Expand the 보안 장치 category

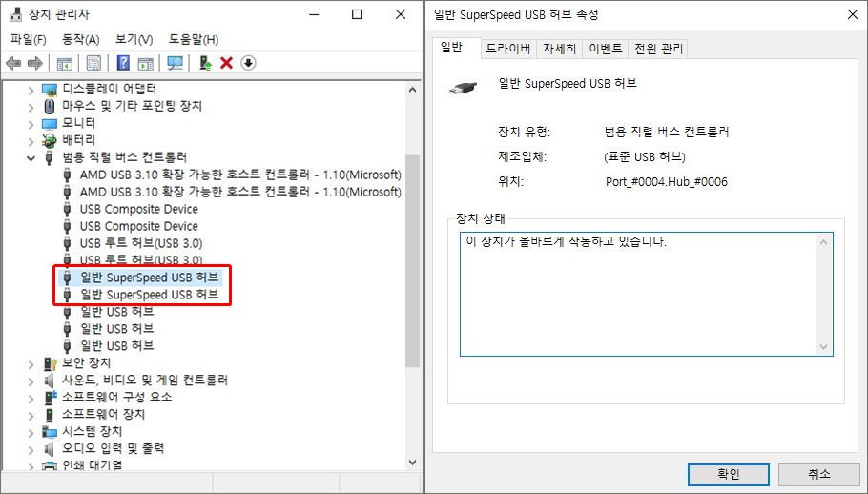tap(31, 363)
